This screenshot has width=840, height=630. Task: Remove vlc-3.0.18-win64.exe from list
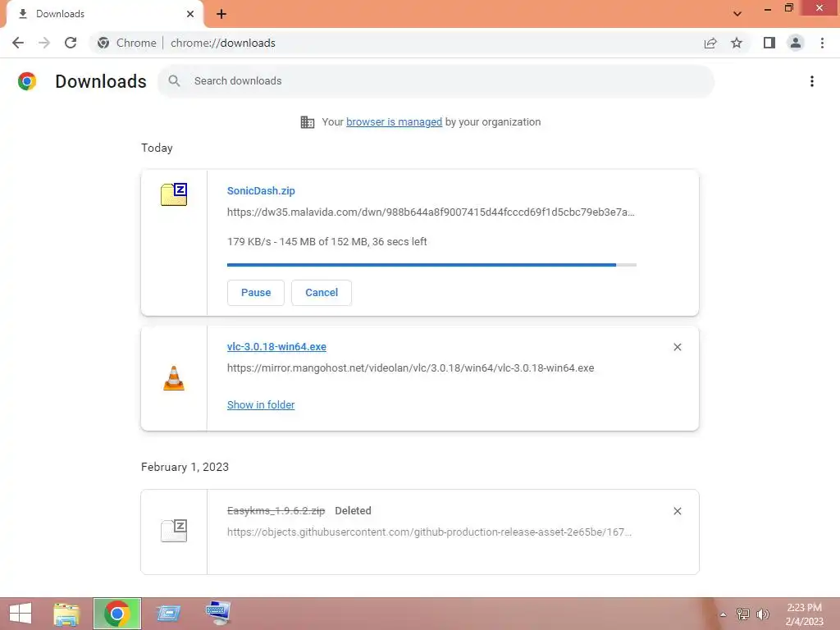point(677,347)
